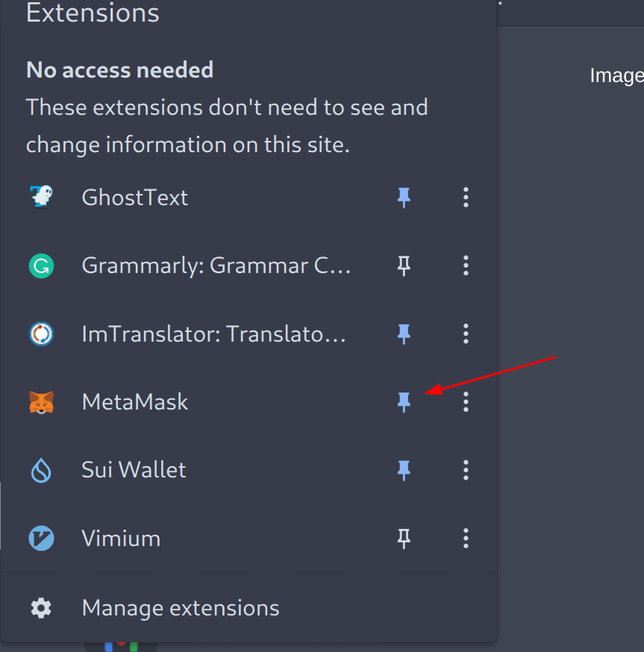The height and width of the screenshot is (652, 644).
Task: Unpin MetaMask from the toolbar
Action: tap(404, 402)
